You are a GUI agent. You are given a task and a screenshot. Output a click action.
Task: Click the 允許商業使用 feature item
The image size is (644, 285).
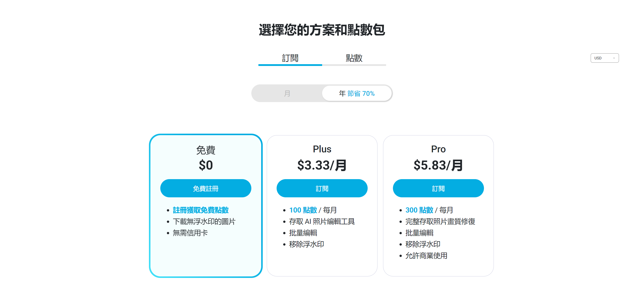pyautogui.click(x=426, y=256)
